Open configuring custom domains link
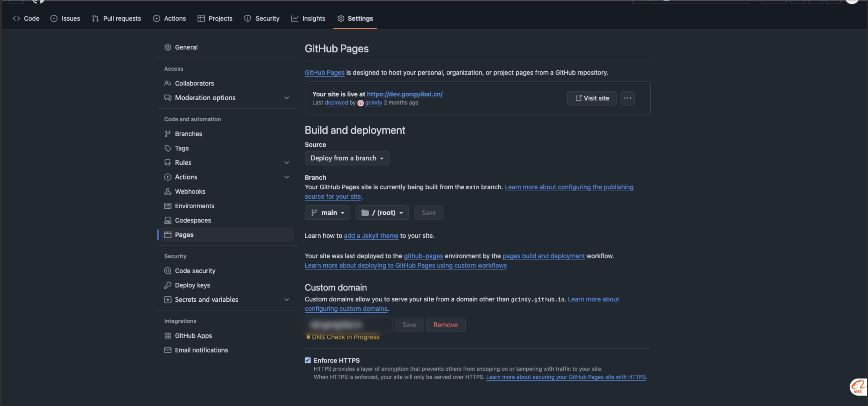This screenshot has width=868, height=406. pos(346,309)
